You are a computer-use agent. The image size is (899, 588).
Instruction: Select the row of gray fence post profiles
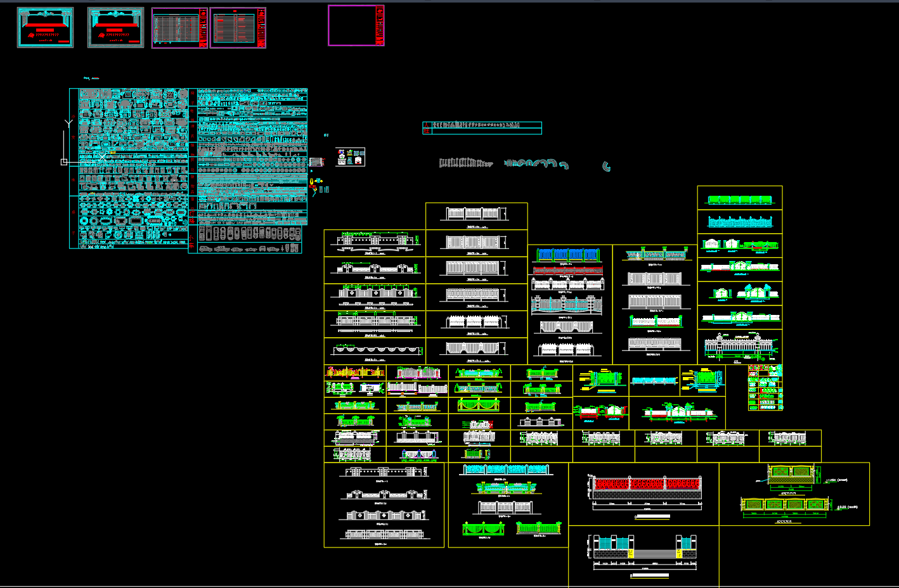tap(465, 163)
